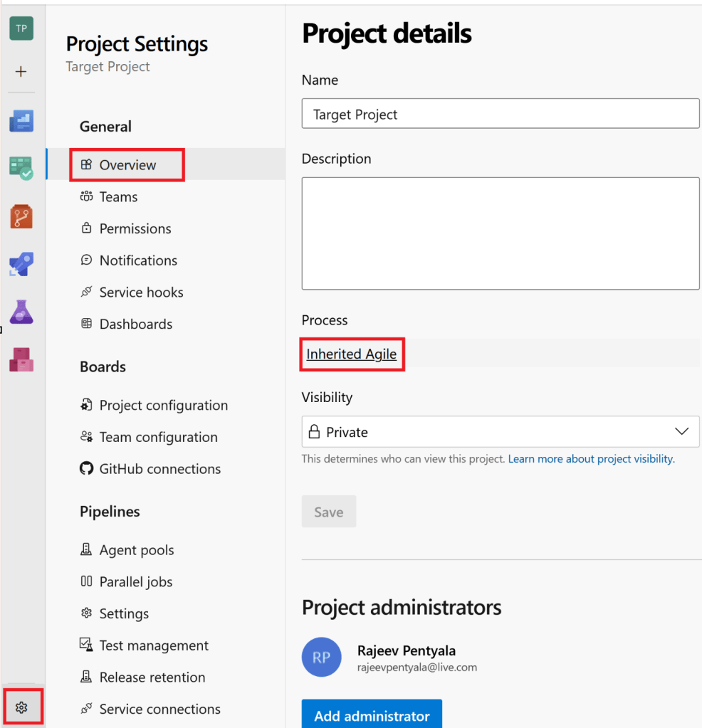The width and height of the screenshot is (702, 728).
Task: Open the TP project avatar icon
Action: point(21,28)
